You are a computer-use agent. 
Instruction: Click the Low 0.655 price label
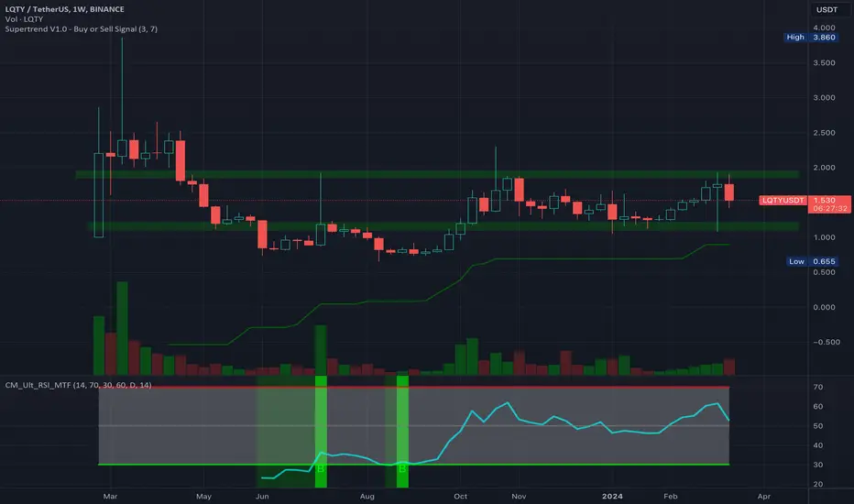point(812,261)
